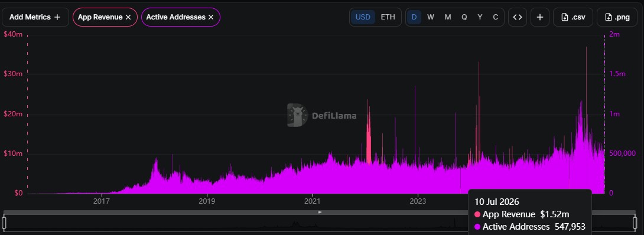Click the left handle of the range slider

(4, 223)
